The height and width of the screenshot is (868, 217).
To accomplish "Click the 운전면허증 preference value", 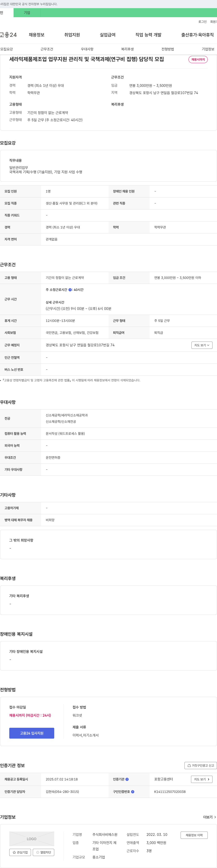I will click(53, 458).
